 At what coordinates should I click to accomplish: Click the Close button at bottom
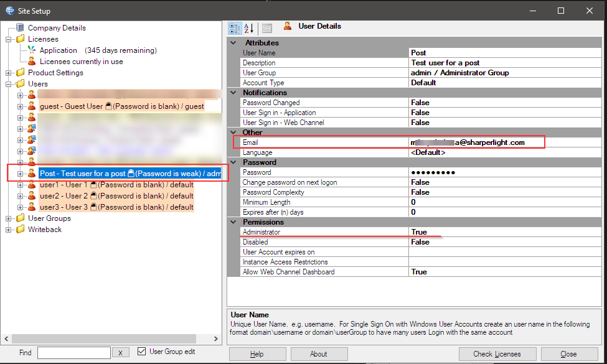(x=569, y=354)
